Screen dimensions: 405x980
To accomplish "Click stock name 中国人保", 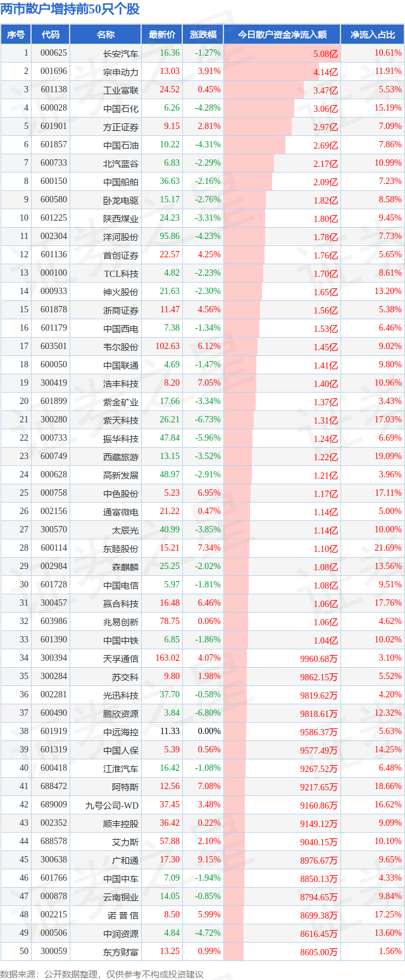I will pos(121,750).
